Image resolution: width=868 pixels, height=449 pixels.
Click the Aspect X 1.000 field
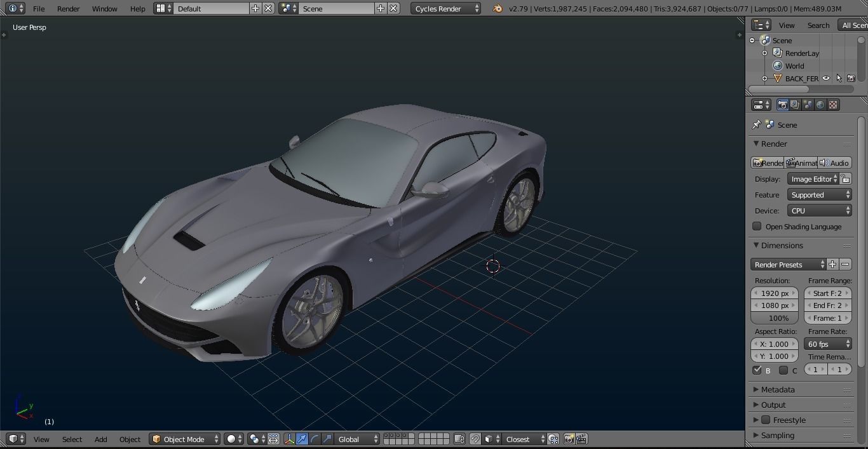pos(775,344)
